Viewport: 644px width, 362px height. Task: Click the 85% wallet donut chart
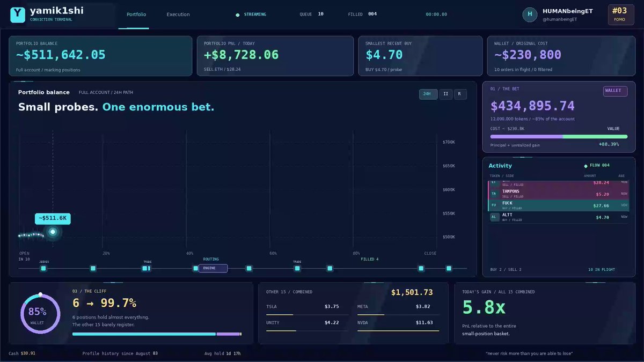point(40,313)
